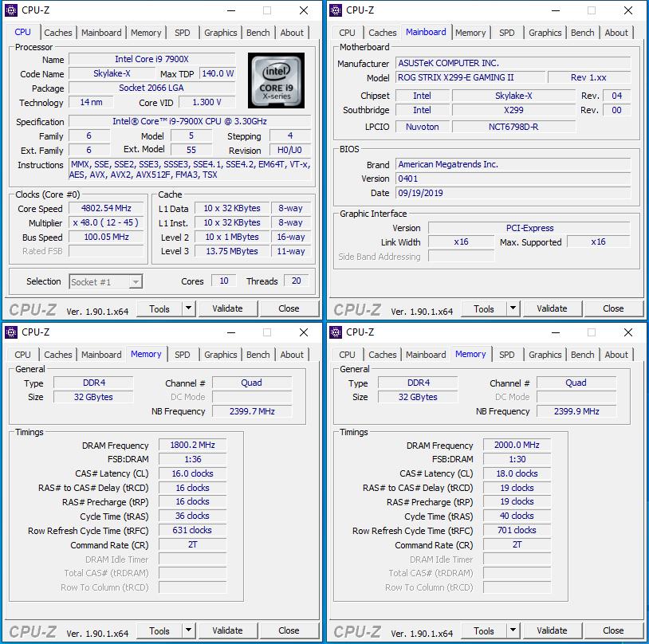Click Validate in the Mainboard tab window
The width and height of the screenshot is (649, 644).
coord(553,308)
